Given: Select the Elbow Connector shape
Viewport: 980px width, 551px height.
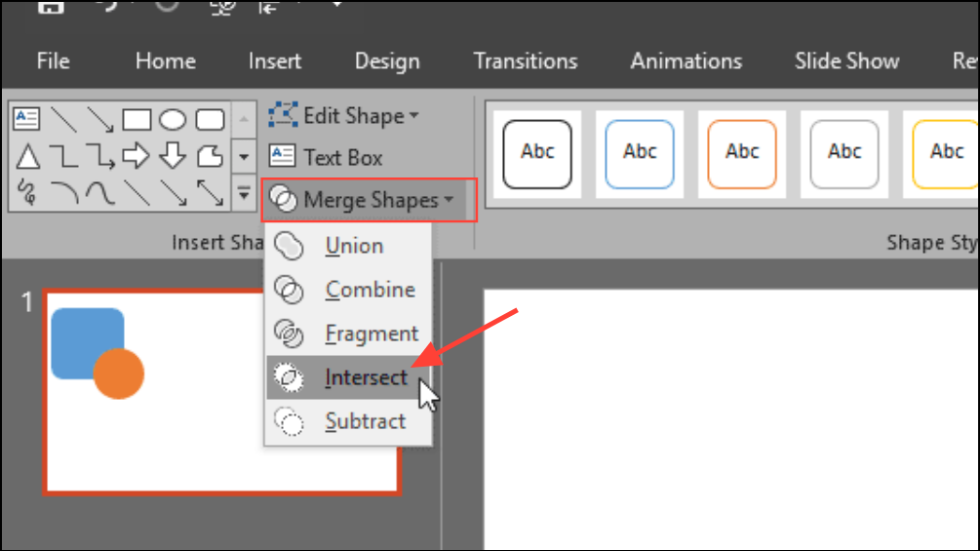Looking at the screenshot, I should [x=63, y=156].
